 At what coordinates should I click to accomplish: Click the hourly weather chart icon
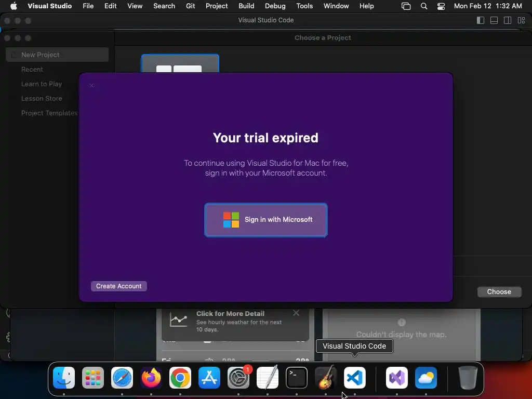(179, 320)
